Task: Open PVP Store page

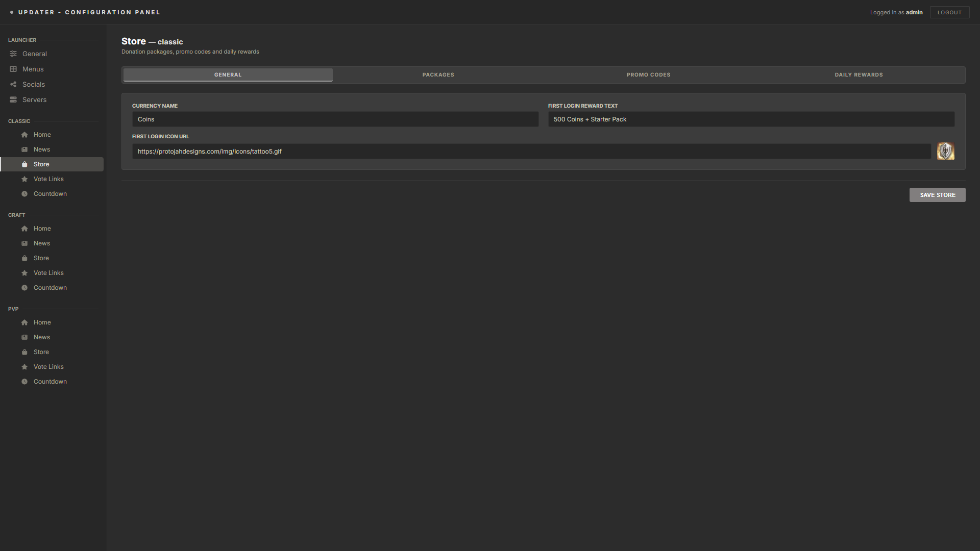Action: 52,352
